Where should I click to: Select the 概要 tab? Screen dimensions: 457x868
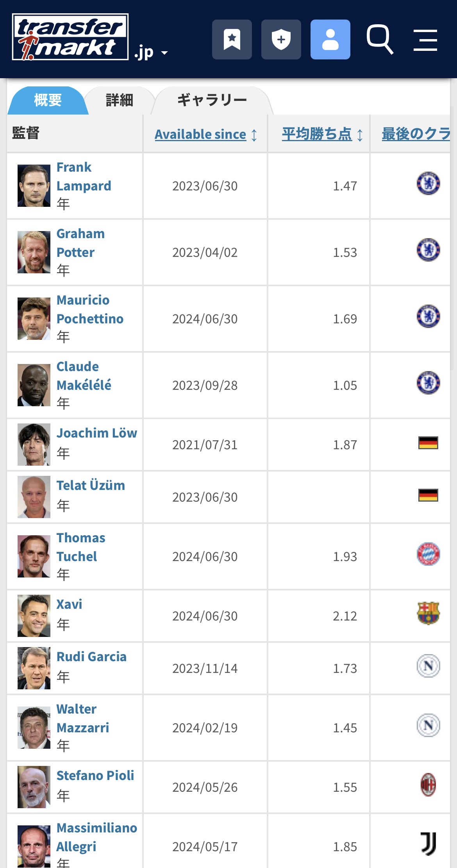[48, 100]
